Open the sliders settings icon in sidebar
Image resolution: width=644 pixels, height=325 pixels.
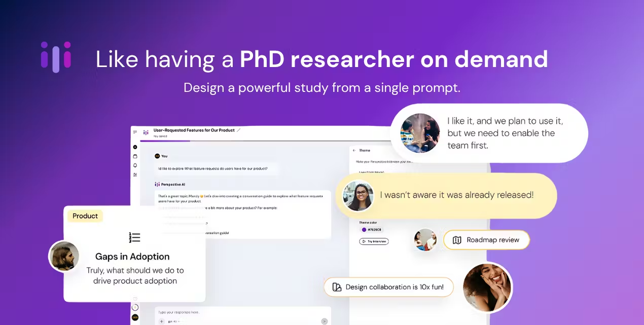pos(135,174)
